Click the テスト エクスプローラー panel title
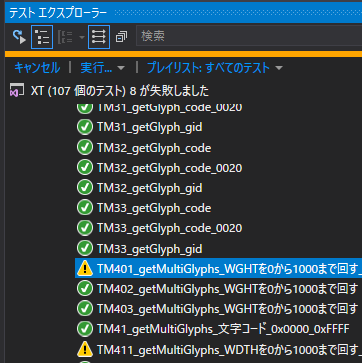 pyautogui.click(x=58, y=13)
